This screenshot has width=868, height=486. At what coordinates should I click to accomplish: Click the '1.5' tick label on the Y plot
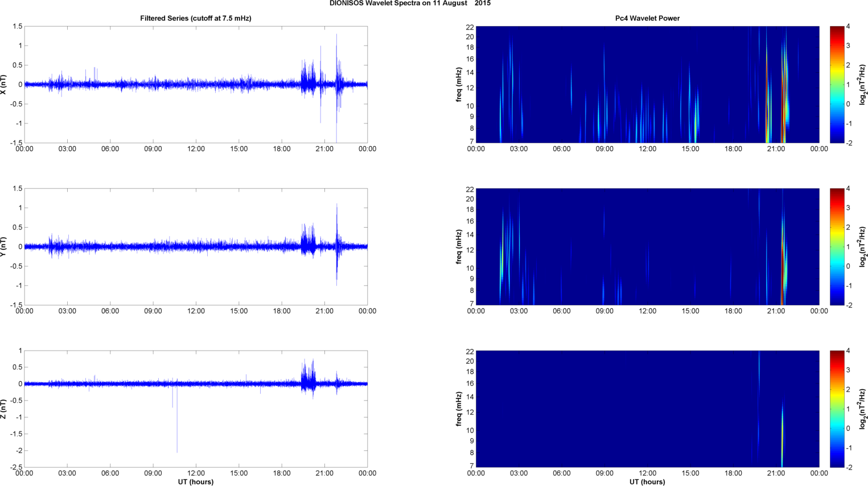17,188
